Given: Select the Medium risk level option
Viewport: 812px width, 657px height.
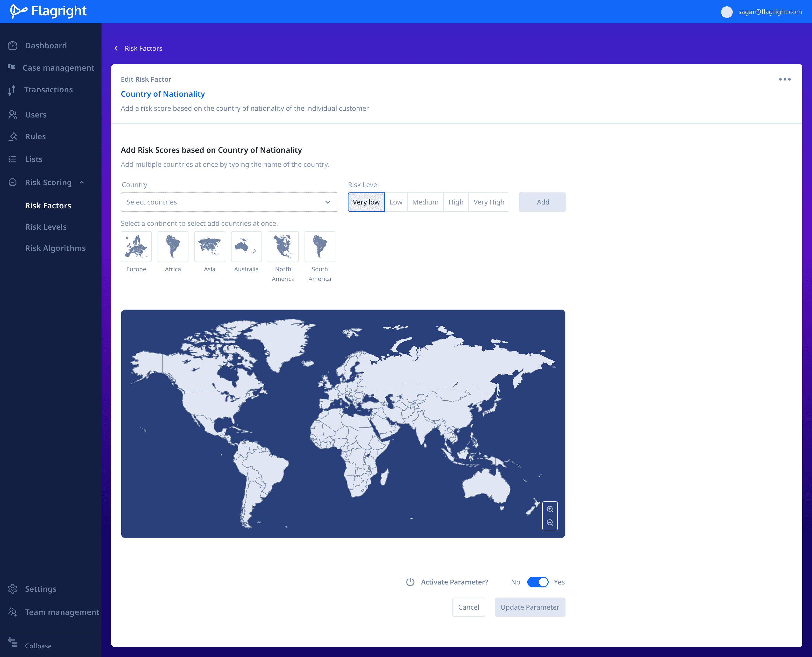Looking at the screenshot, I should point(425,202).
